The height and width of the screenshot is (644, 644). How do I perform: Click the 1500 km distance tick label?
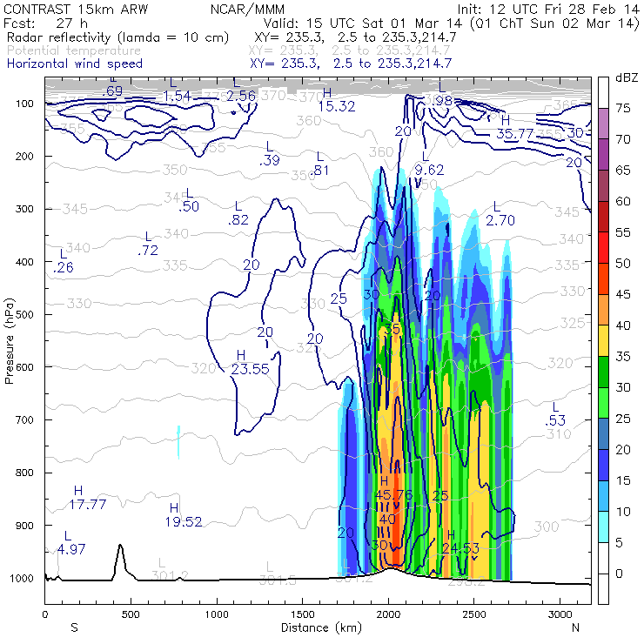(x=303, y=614)
